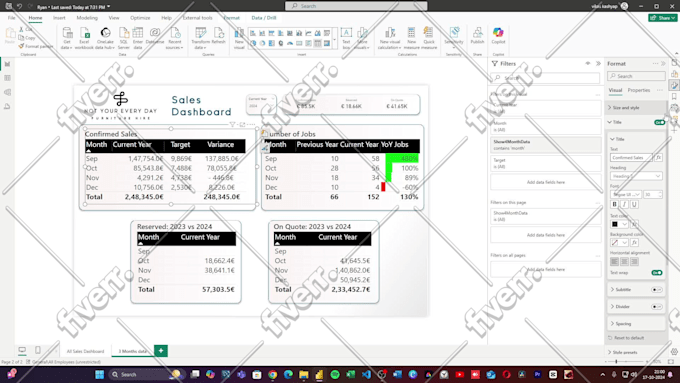
Task: Click the filter icon above Confirmed Sales visual
Action: click(x=232, y=124)
